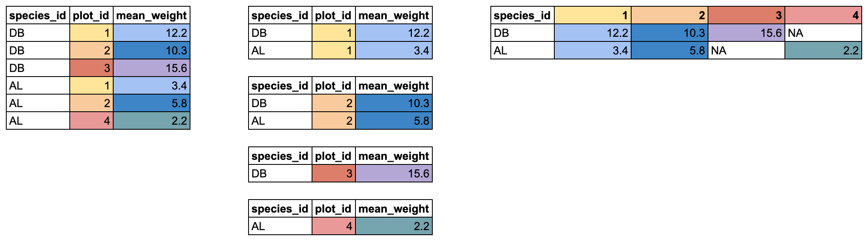868x241 pixels.
Task: Click the mean_weight header of the leftmost table
Action: pyautogui.click(x=151, y=15)
